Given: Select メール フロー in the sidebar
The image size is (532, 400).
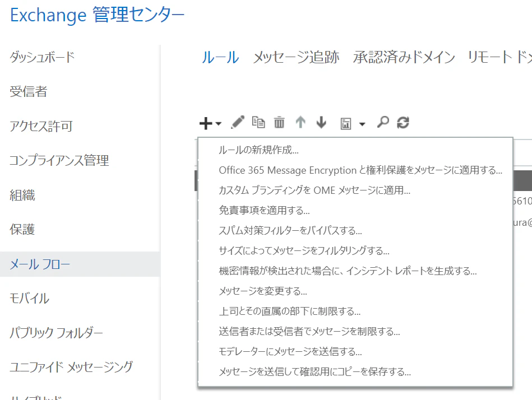Looking at the screenshot, I should point(80,264).
